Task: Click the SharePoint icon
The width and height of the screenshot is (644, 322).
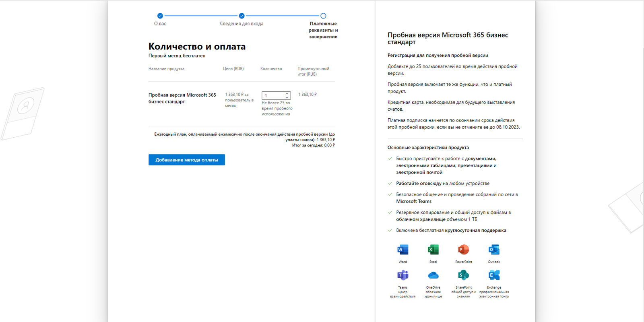Action: pyautogui.click(x=463, y=275)
